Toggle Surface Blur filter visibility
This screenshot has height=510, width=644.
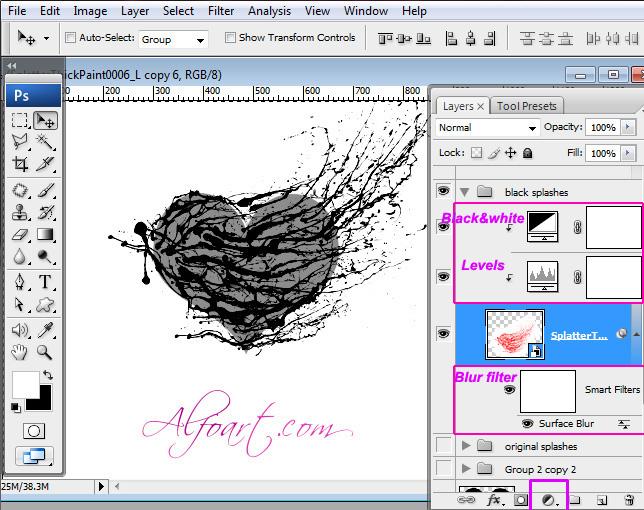(527, 424)
